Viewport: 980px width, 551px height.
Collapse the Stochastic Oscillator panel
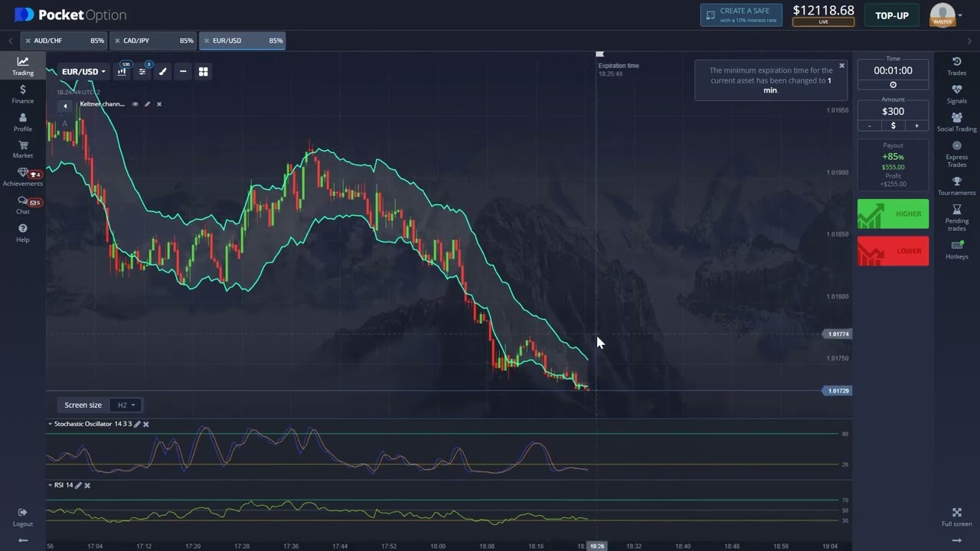(50, 424)
